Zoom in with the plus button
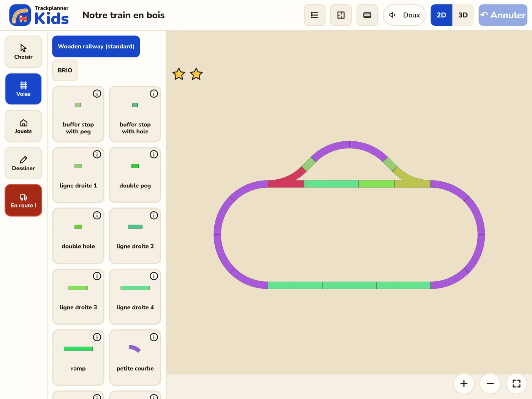The height and width of the screenshot is (399, 532). [464, 383]
